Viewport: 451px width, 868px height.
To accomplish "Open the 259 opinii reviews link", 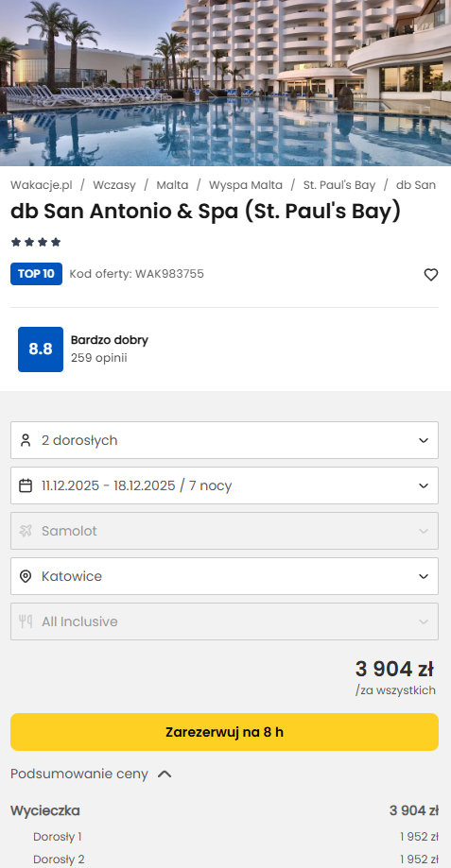I will (x=98, y=358).
